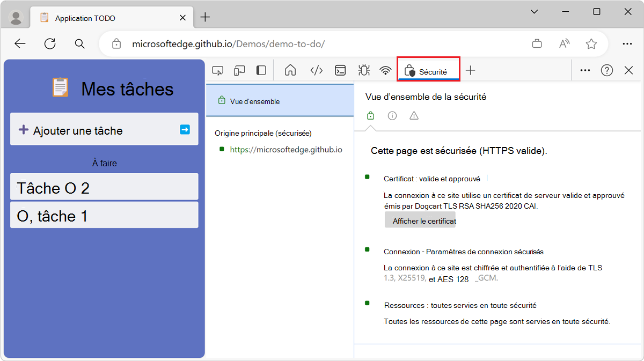Click the Search magnifier icon
The image size is (644, 361).
[x=79, y=44]
